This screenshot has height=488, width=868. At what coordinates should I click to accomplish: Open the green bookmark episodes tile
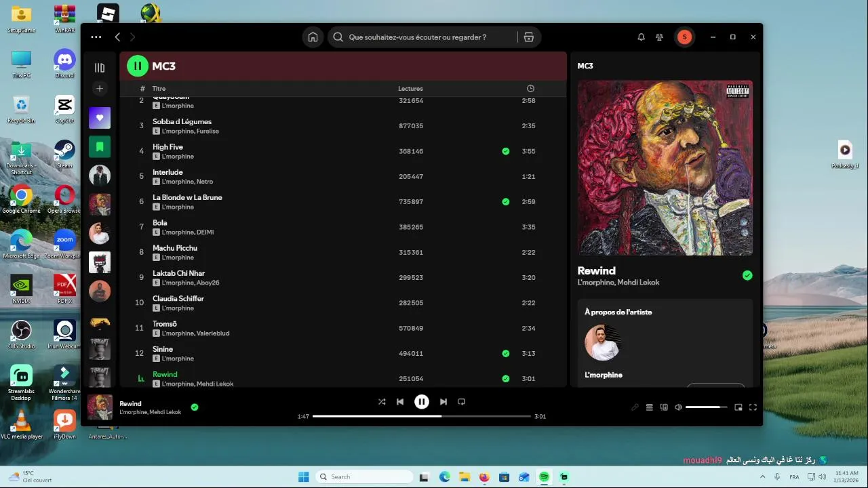pyautogui.click(x=100, y=146)
